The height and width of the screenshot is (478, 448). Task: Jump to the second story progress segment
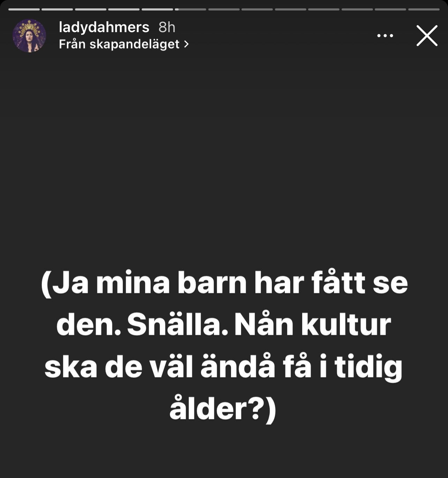click(57, 9)
